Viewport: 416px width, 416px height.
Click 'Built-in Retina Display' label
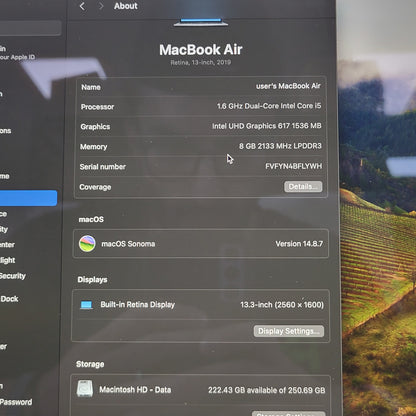(138, 305)
